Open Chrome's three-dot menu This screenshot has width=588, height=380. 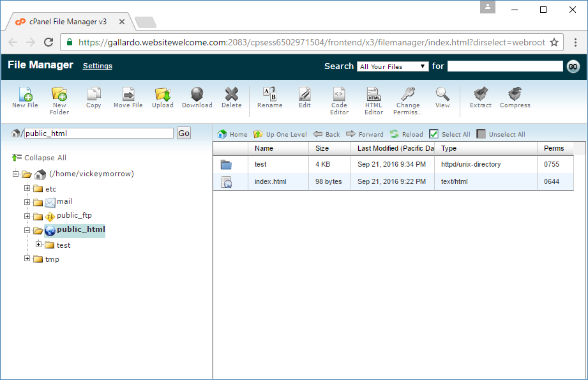click(x=575, y=42)
